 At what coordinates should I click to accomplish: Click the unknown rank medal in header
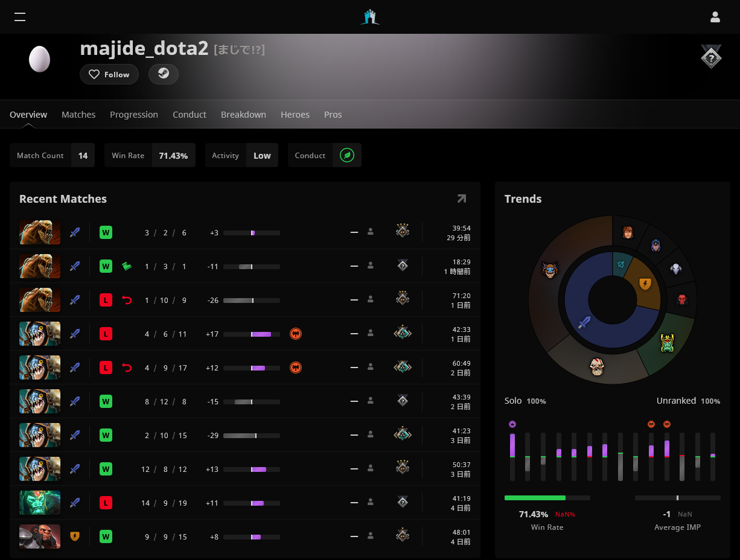coord(712,57)
